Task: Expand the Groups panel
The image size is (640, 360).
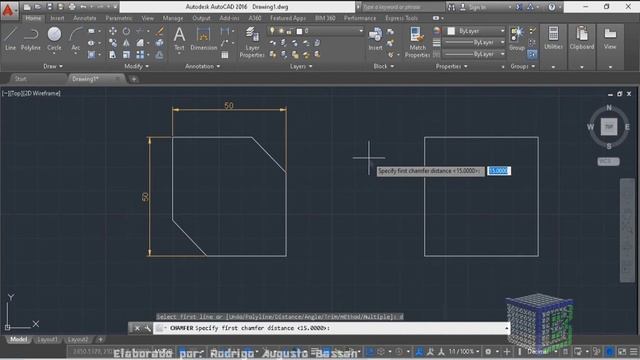Action: point(523,66)
